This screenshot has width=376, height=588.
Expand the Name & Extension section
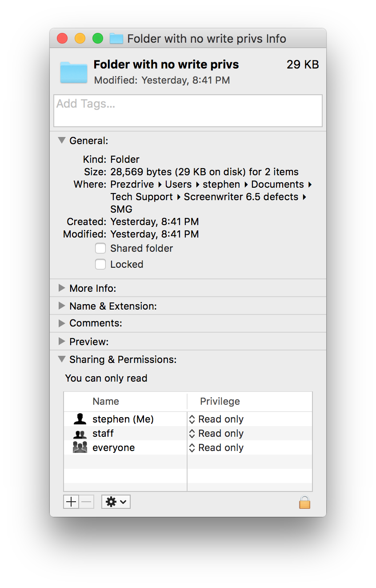62,306
